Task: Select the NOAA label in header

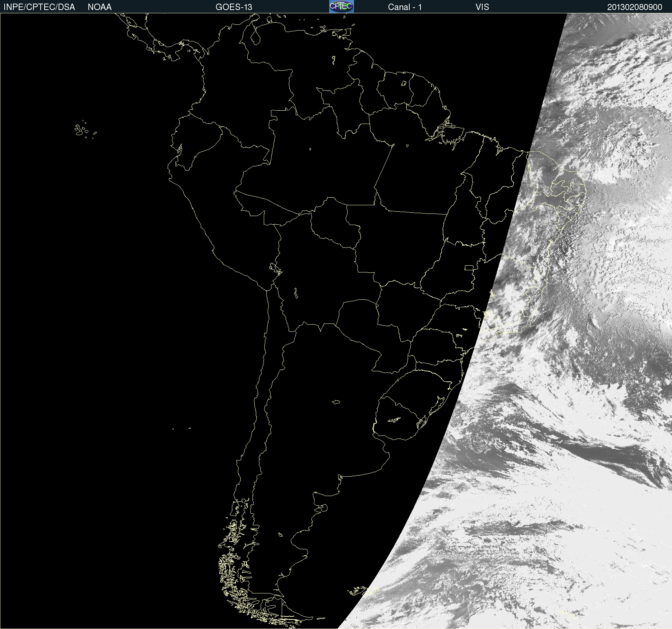Action: pos(100,7)
